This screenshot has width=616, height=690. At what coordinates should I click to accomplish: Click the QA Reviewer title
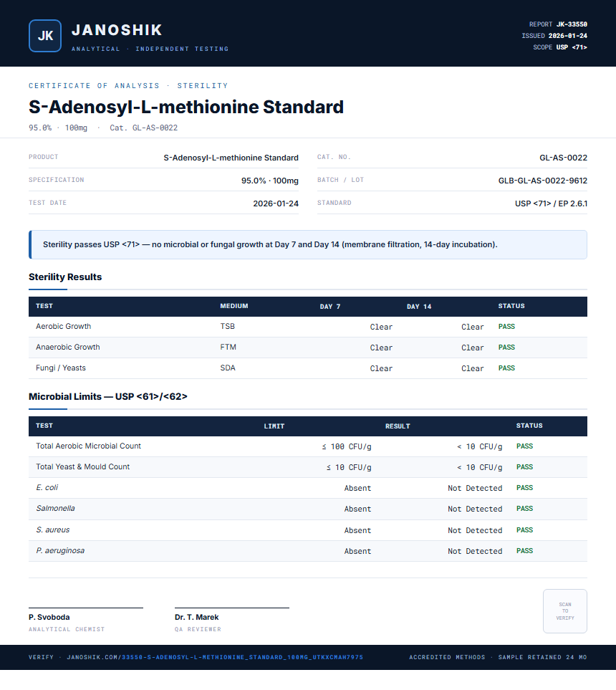198,629
